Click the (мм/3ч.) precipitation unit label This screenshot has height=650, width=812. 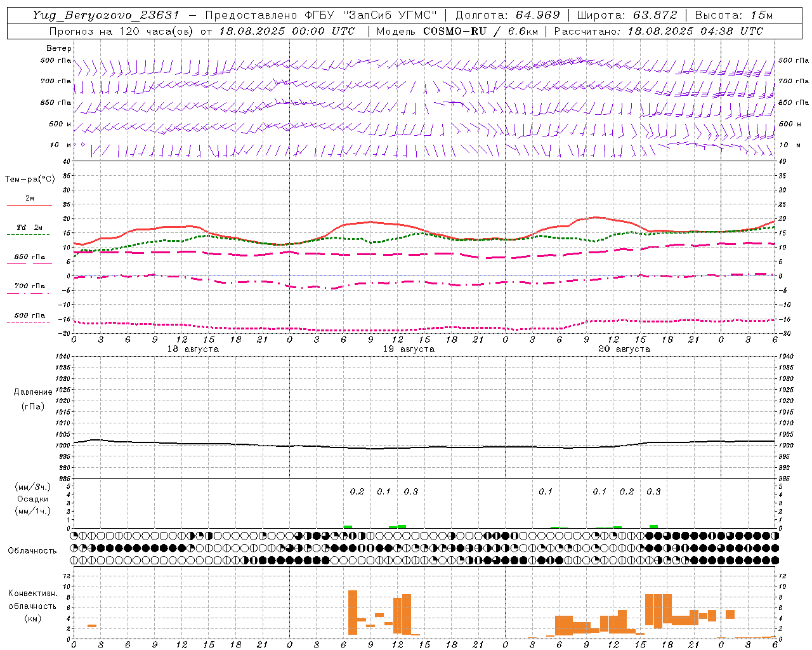pos(33,487)
